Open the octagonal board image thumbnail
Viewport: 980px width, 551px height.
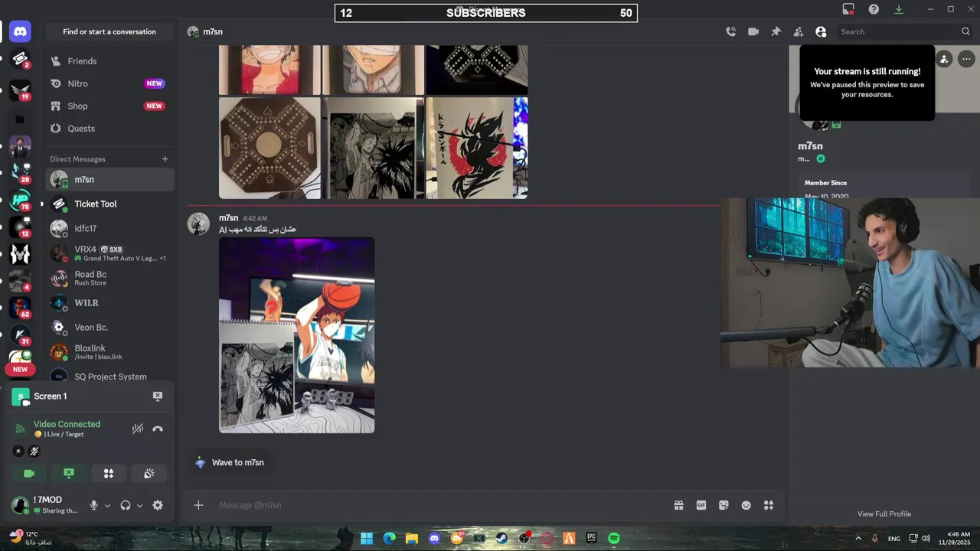coord(269,148)
